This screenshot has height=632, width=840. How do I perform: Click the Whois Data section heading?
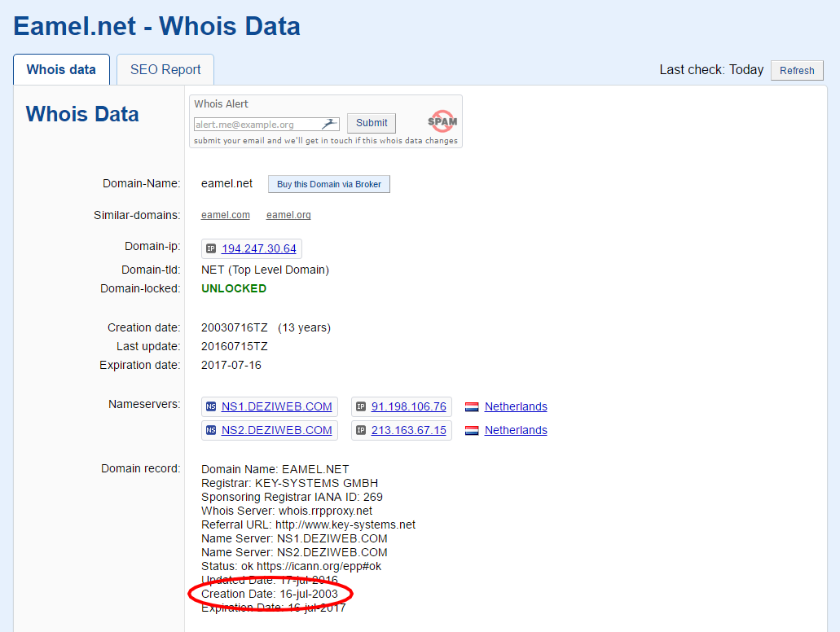(x=82, y=114)
